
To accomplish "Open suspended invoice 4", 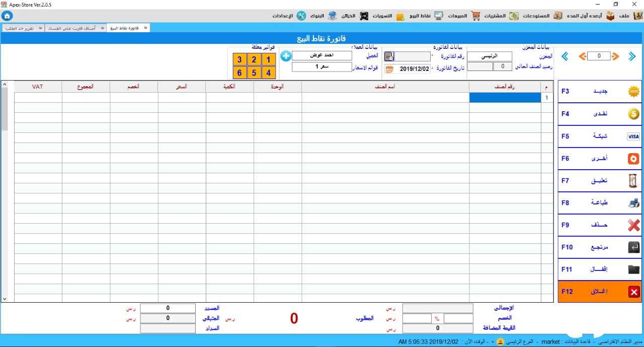I will coord(269,73).
